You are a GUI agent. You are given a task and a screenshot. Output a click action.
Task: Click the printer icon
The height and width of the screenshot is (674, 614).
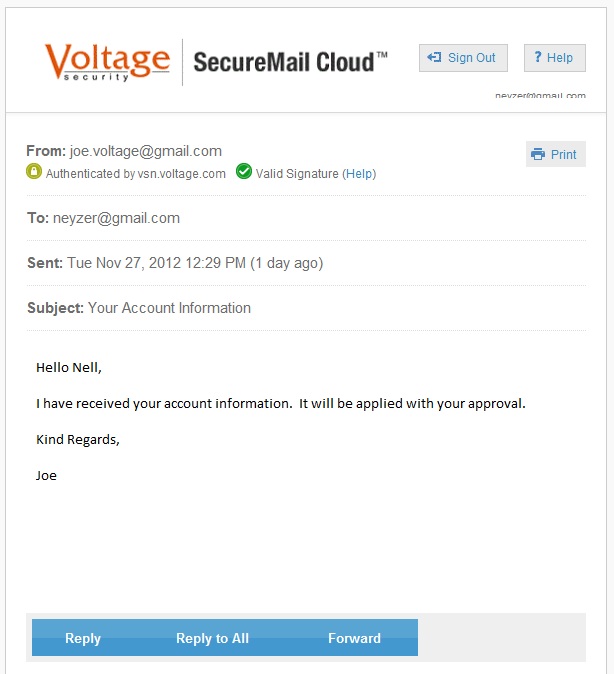point(537,154)
